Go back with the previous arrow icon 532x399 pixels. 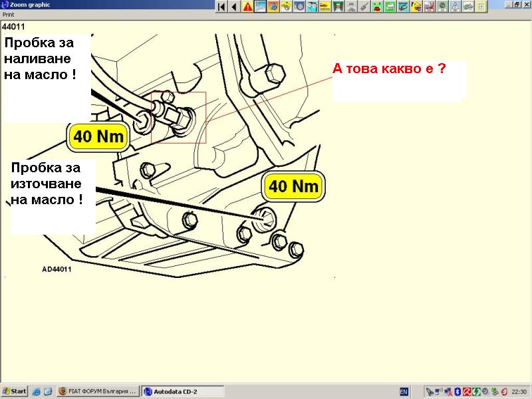234,7
